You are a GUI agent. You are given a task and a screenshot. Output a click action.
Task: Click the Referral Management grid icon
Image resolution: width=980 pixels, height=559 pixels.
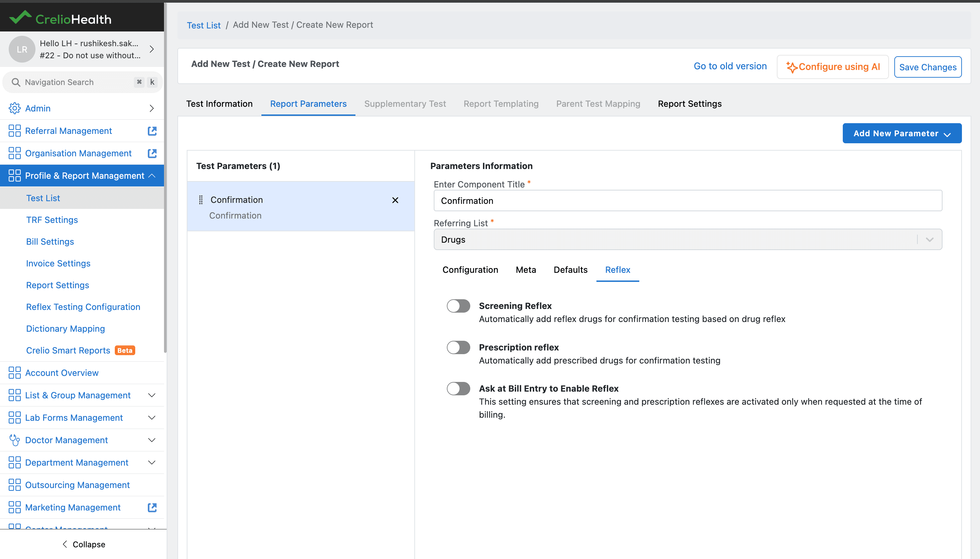15,131
